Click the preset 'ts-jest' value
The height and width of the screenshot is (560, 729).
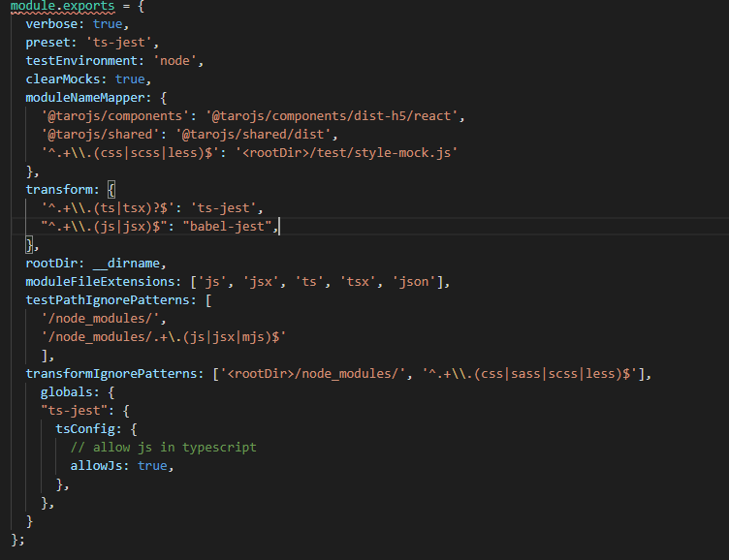pyautogui.click(x=119, y=43)
